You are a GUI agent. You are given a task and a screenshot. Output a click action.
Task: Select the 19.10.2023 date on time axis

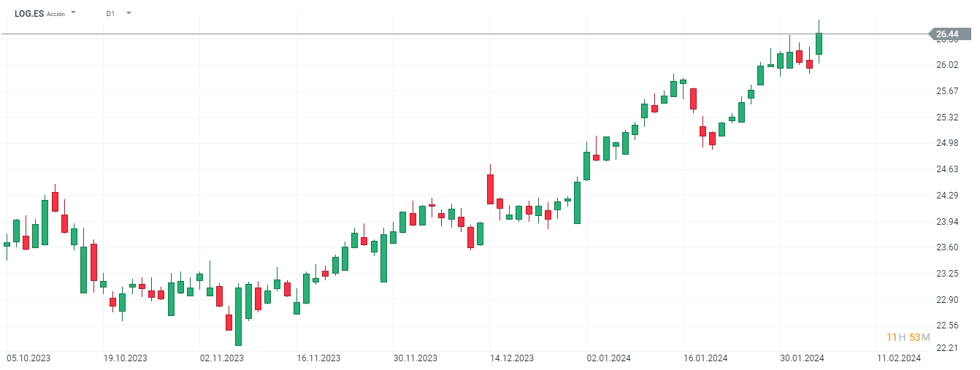pyautogui.click(x=125, y=358)
